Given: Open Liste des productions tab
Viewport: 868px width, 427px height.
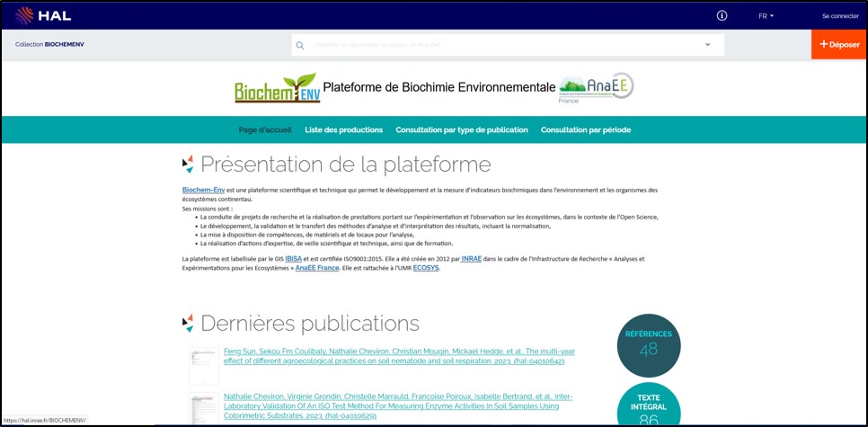Looking at the screenshot, I should (x=344, y=129).
